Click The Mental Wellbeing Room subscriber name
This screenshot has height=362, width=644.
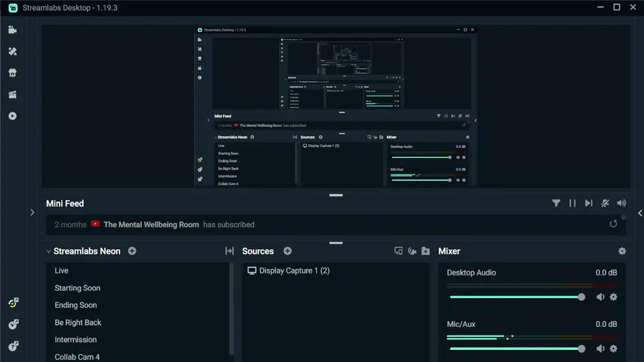(151, 225)
